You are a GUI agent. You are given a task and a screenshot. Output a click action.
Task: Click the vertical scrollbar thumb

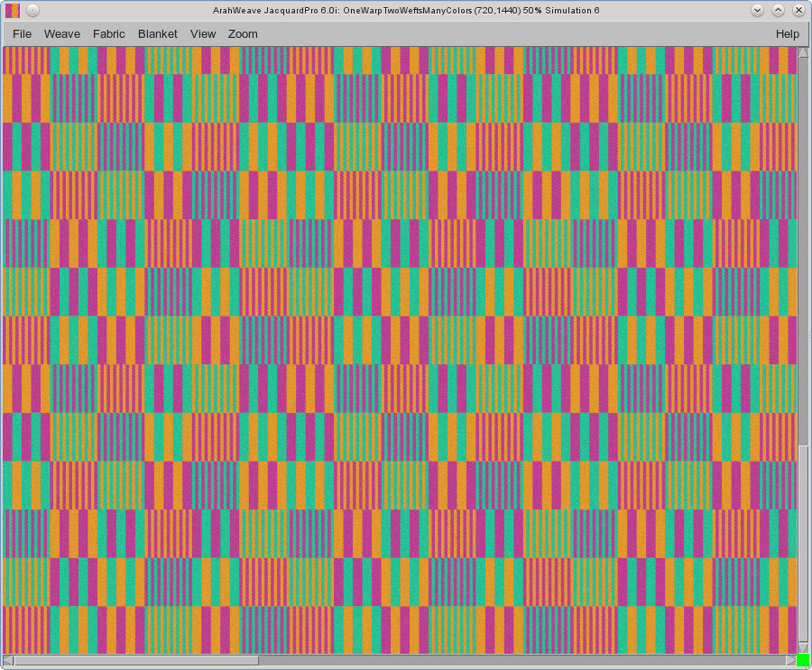pyautogui.click(x=803, y=544)
